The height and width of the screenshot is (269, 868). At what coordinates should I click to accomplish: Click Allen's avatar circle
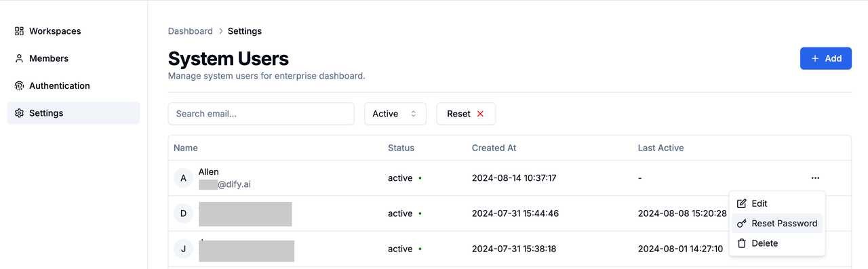[183, 178]
